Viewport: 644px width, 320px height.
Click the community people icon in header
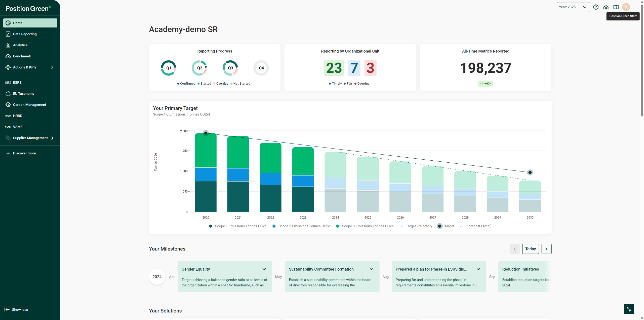(x=606, y=7)
